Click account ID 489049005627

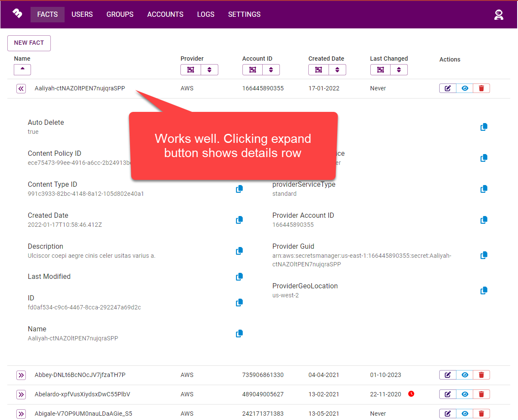point(263,394)
